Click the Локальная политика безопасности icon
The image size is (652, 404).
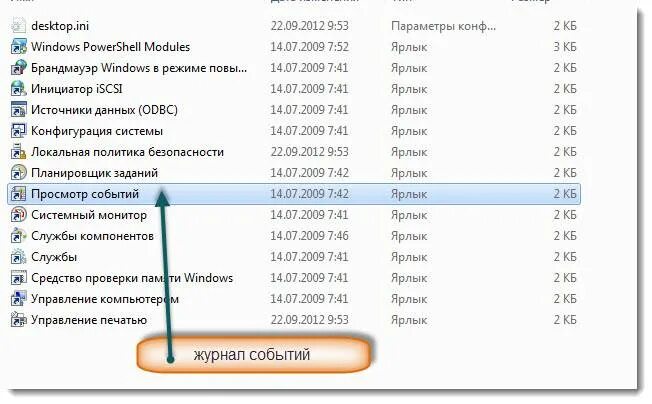[18, 152]
